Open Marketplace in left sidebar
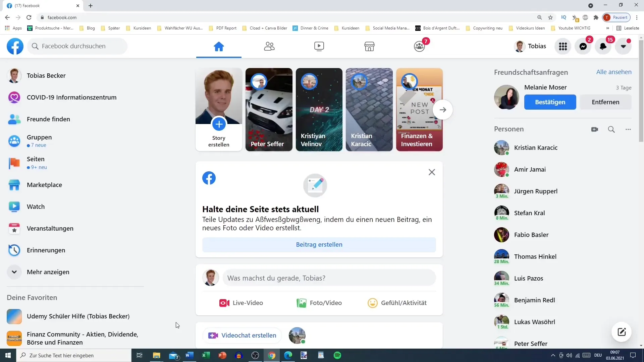The image size is (644, 362). (x=75, y=185)
